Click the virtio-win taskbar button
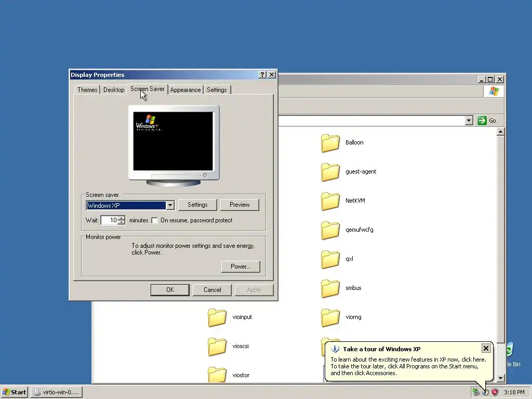The width and height of the screenshot is (532, 399). coord(56,392)
